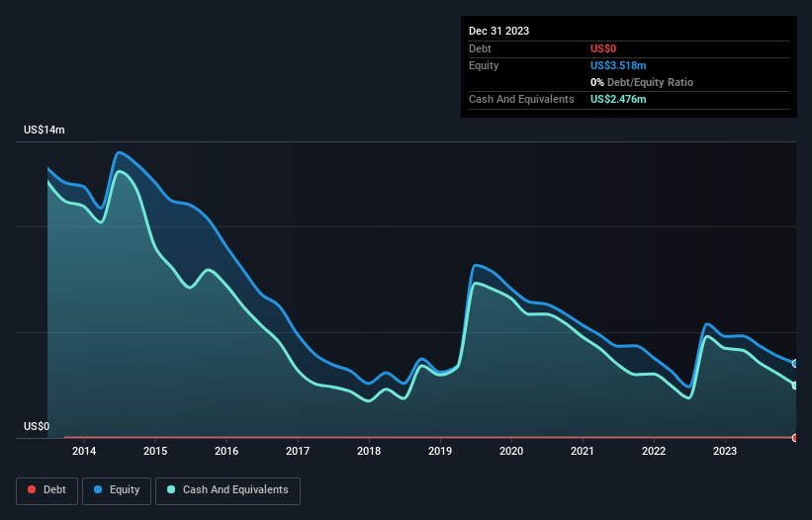Screen dimensions: 812x520
Task: Click the blue Equity endpoint marker
Action: [x=795, y=364]
